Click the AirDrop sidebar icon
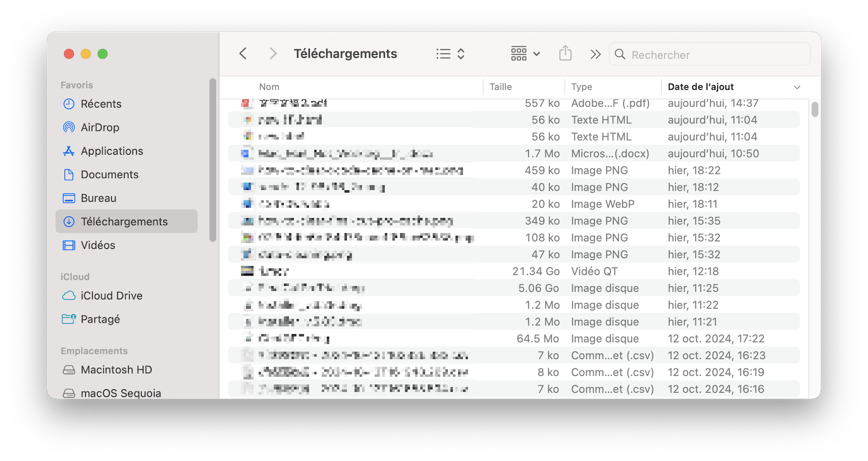This screenshot has height=461, width=868. click(x=69, y=127)
